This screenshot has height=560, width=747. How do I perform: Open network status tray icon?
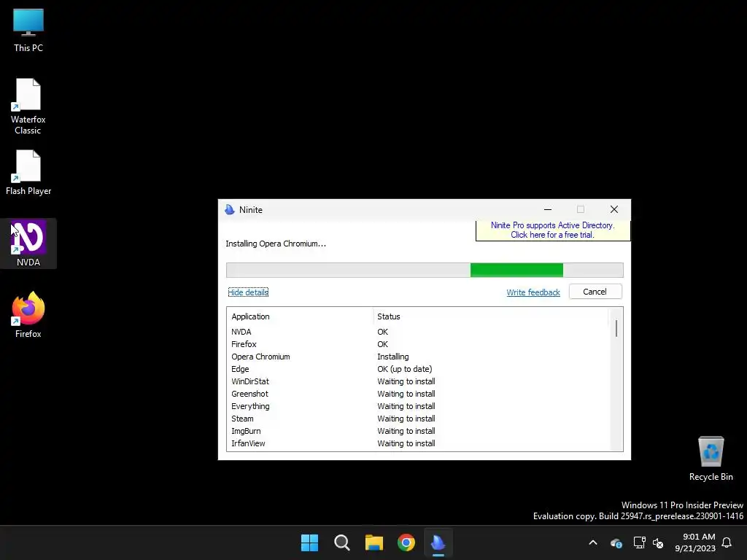[x=639, y=542]
